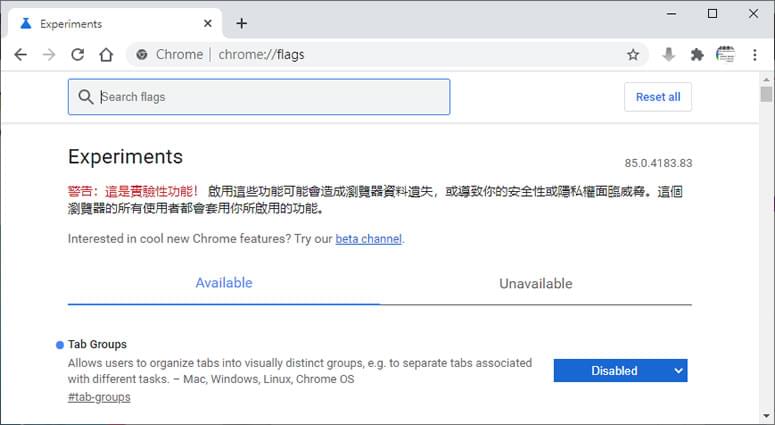Click the forward navigation arrow

point(49,54)
